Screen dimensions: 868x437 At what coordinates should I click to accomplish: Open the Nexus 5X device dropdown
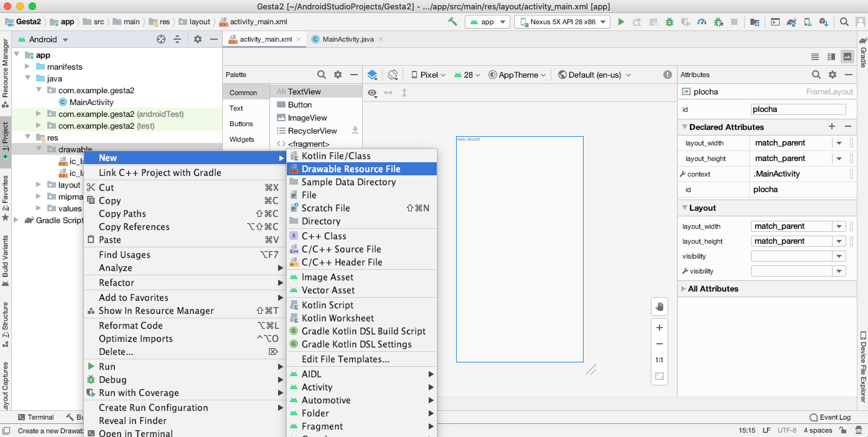[x=562, y=22]
